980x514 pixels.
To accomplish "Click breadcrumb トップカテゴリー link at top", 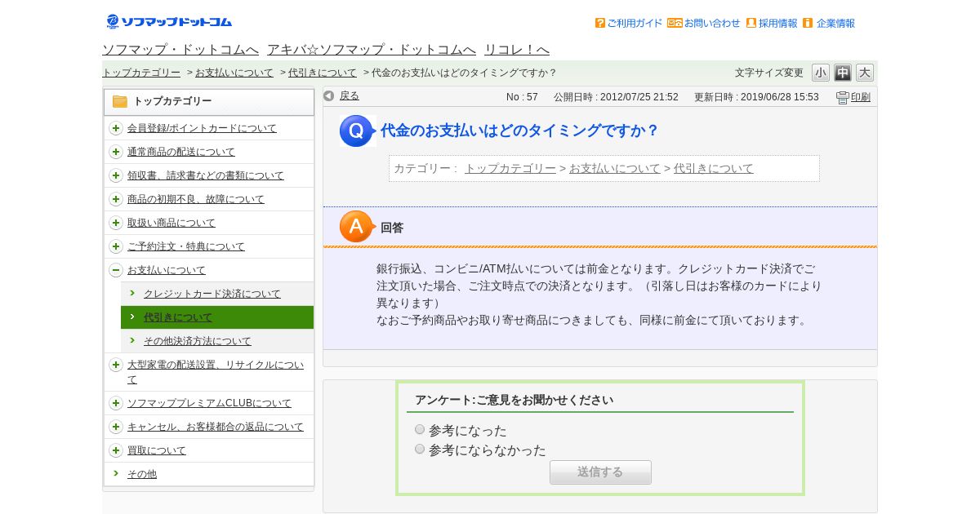I will click(141, 73).
